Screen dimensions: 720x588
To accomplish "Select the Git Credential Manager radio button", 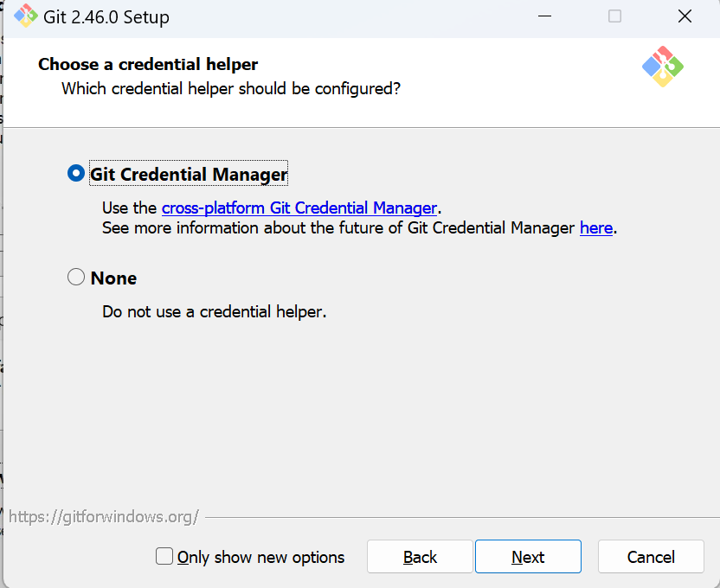I will click(x=76, y=173).
